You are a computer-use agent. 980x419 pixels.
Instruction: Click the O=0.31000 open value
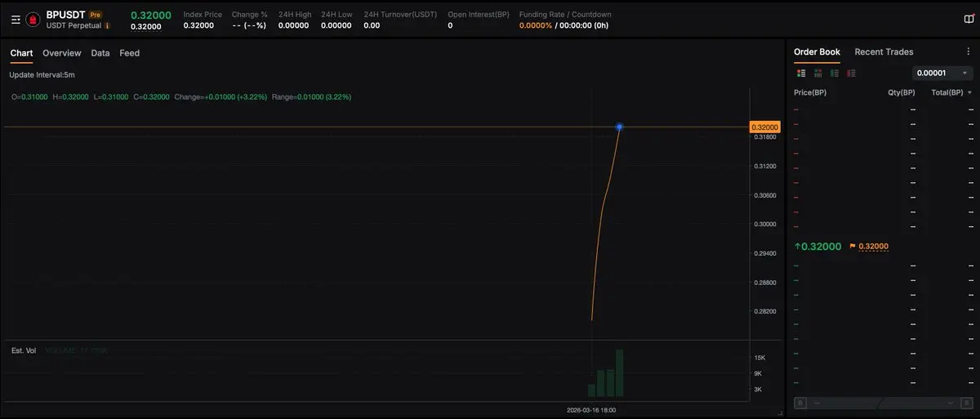(29, 97)
